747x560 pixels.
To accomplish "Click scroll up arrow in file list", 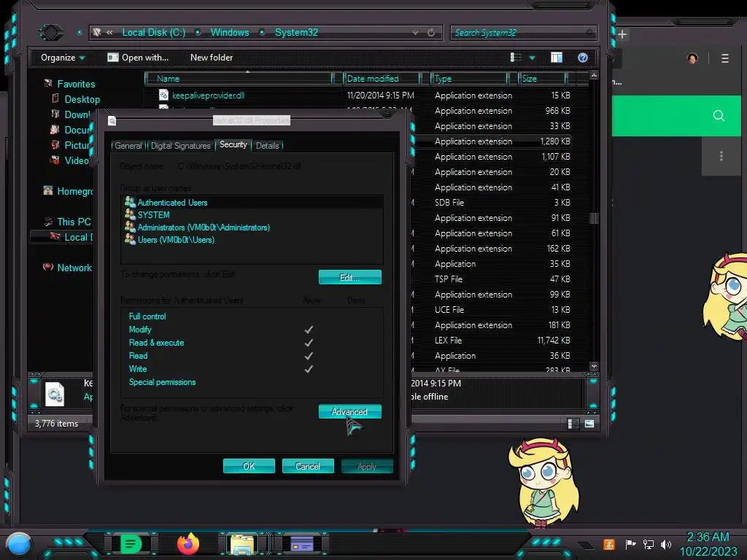I will 594,75.
